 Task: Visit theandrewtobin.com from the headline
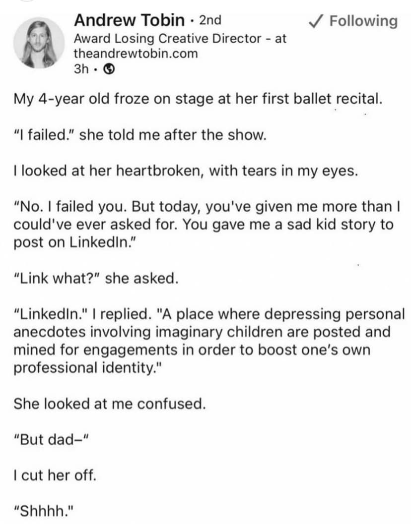tap(136, 53)
